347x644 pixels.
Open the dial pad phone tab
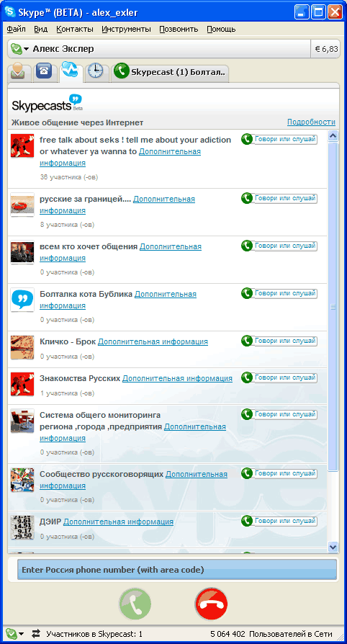44,72
